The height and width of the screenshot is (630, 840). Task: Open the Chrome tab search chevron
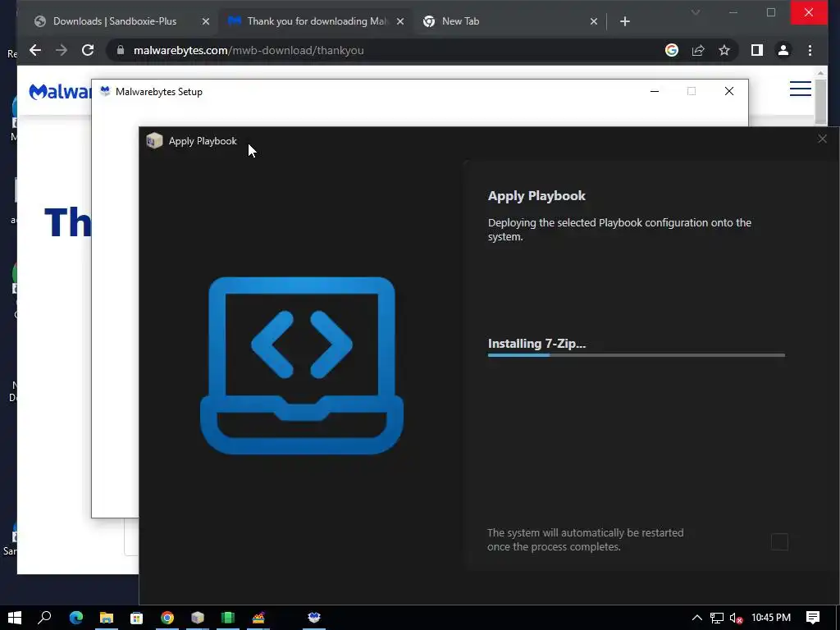(x=696, y=12)
